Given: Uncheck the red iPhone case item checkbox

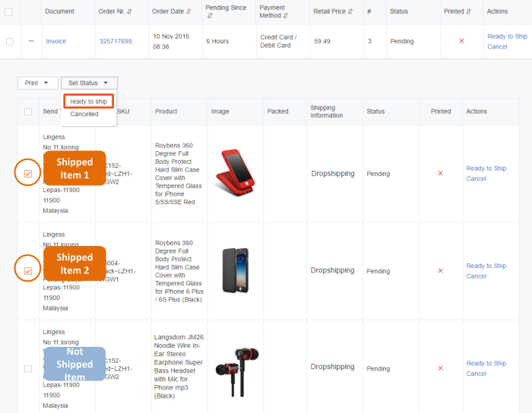Looking at the screenshot, I should pos(28,174).
